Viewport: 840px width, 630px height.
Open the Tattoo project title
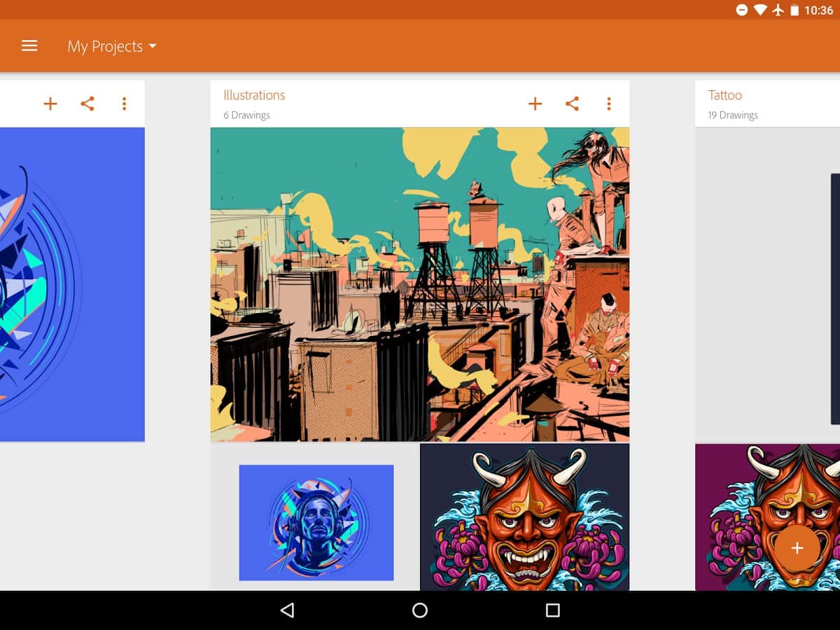[x=724, y=95]
